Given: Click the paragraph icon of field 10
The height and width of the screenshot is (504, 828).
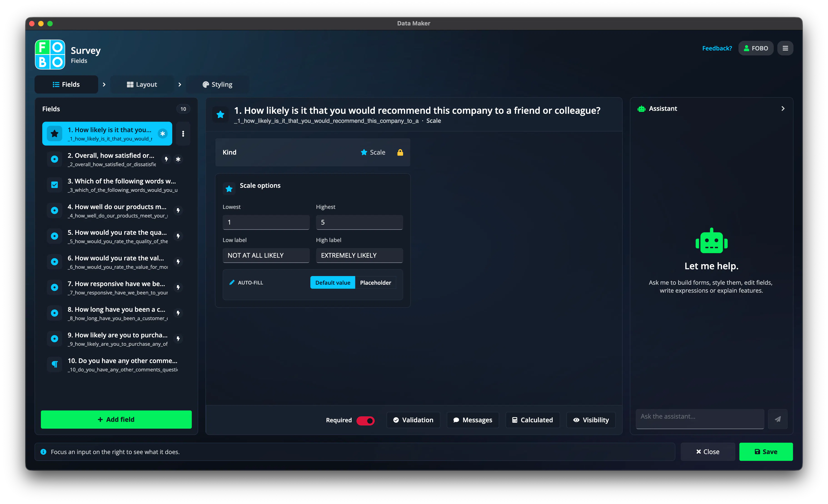Looking at the screenshot, I should tap(55, 364).
